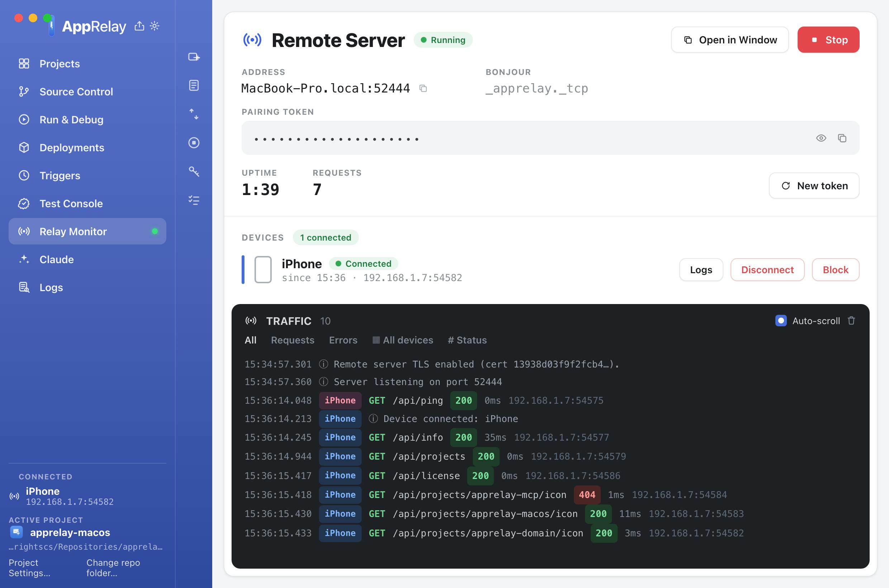Screen dimensions: 889x588
Task: Toggle the Auto-scroll checkbox
Action: coord(781,321)
